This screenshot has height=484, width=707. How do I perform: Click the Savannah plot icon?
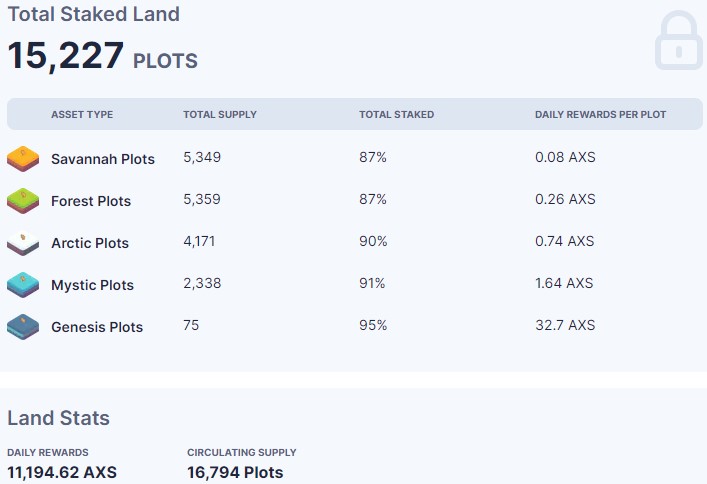(x=23, y=158)
